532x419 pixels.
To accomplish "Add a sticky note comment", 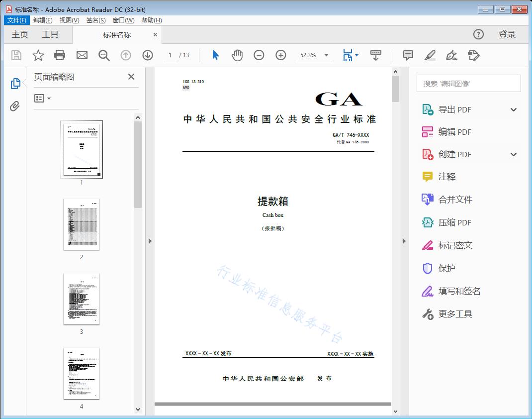I will [408, 55].
